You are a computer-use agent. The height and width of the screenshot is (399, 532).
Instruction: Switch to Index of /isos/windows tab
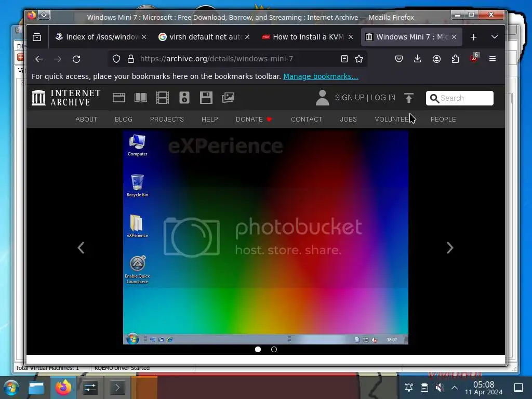[100, 37]
